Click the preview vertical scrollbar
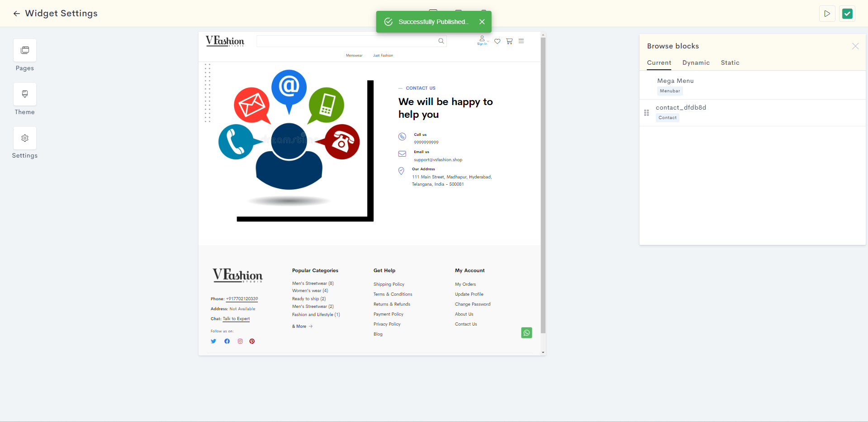 click(543, 186)
